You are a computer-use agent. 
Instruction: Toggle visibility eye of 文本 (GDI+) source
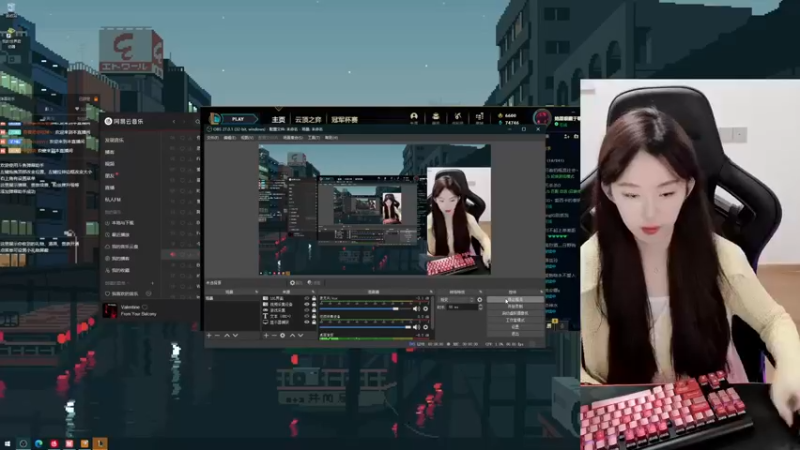(x=307, y=316)
